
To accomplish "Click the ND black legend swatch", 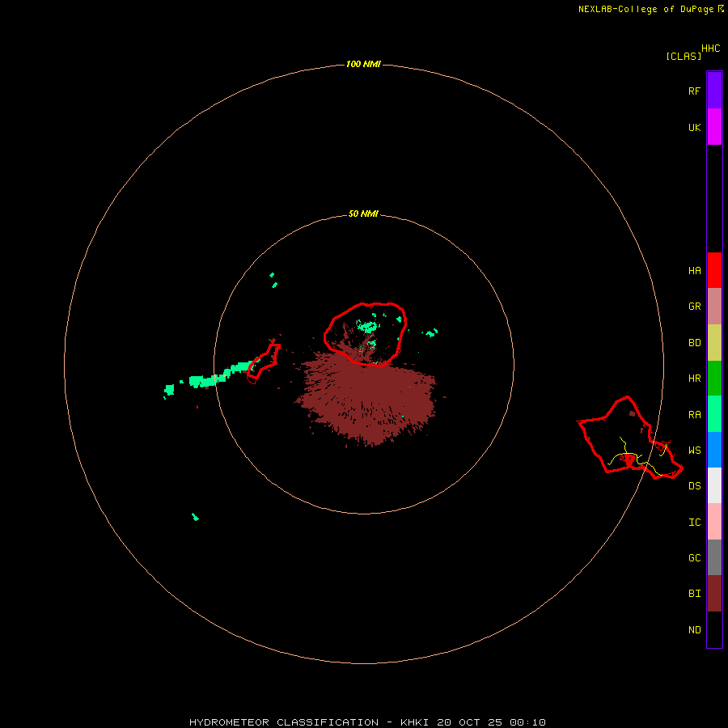I will pos(714,629).
